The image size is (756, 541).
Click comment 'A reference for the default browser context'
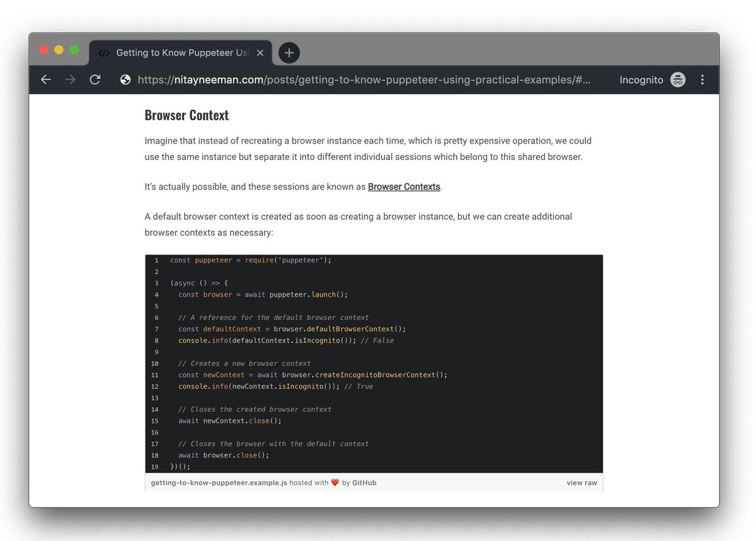(273, 317)
